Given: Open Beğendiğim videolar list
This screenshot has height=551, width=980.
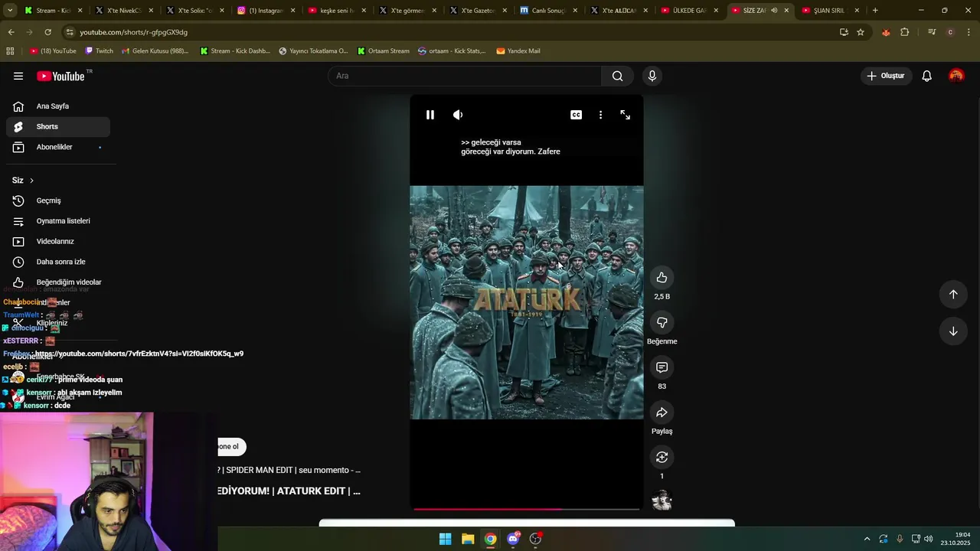Looking at the screenshot, I should pos(58,282).
